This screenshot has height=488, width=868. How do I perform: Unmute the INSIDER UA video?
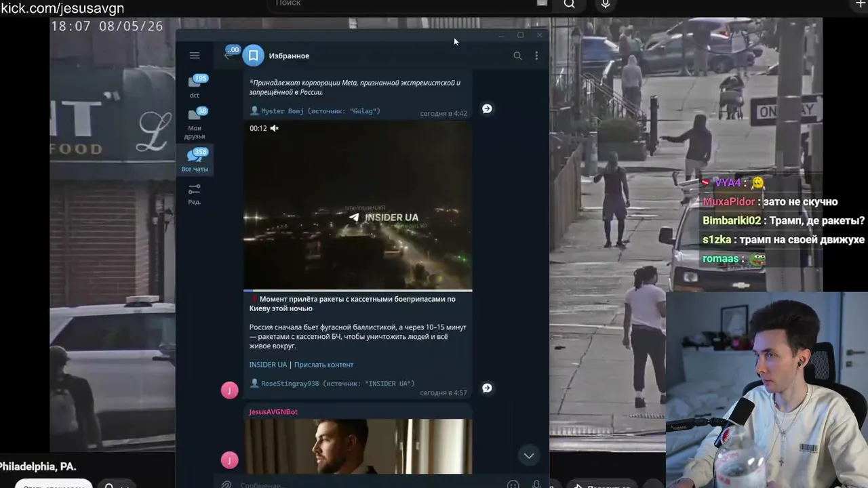coord(275,128)
